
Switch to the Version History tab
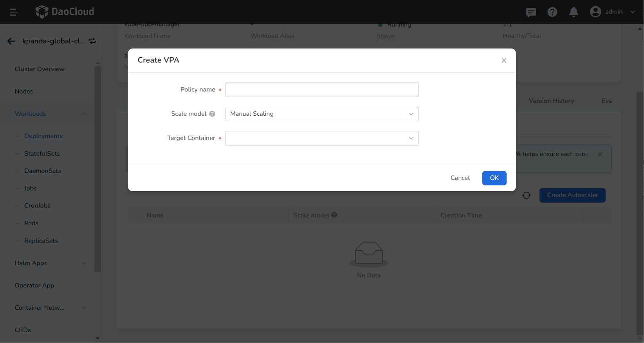(551, 101)
